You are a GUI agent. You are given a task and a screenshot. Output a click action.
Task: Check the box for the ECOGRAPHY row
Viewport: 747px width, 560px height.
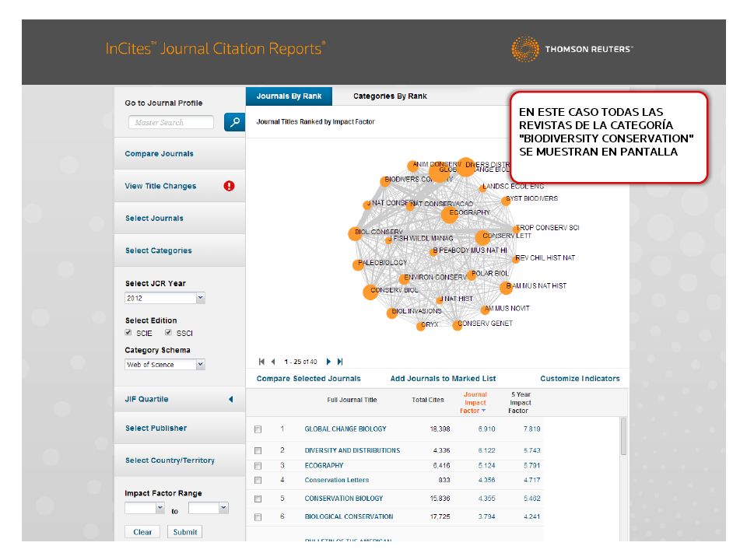tap(258, 466)
